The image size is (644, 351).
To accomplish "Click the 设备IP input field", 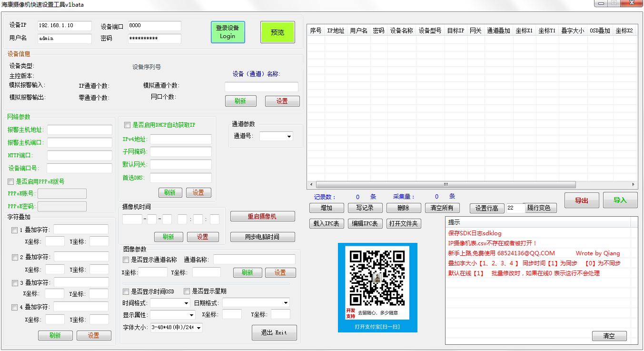I will 64,26.
